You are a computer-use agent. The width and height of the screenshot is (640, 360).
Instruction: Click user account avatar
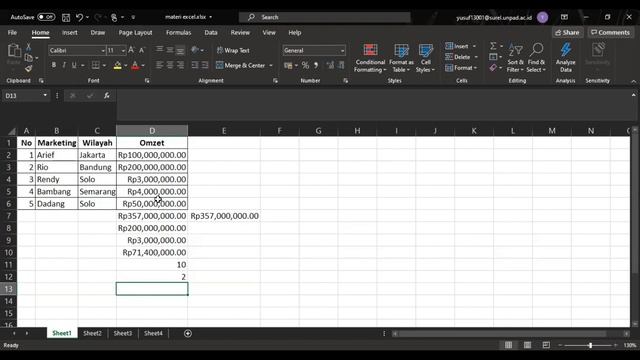click(x=542, y=17)
